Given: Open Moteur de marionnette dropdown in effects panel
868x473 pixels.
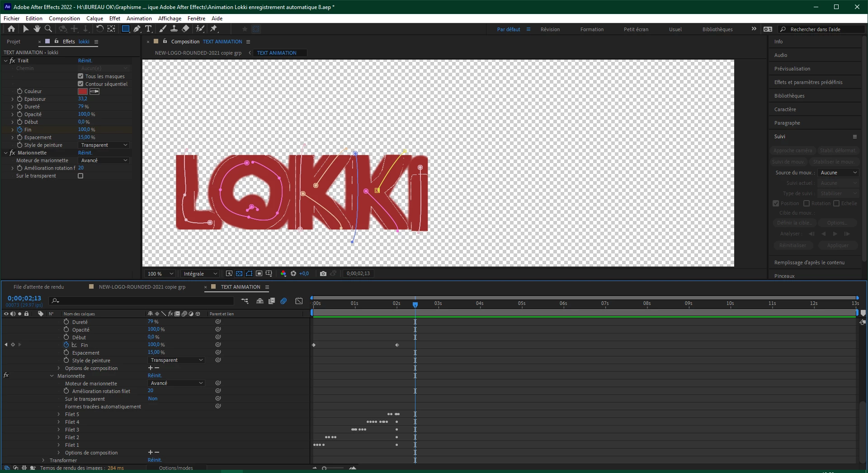Looking at the screenshot, I should pos(104,160).
